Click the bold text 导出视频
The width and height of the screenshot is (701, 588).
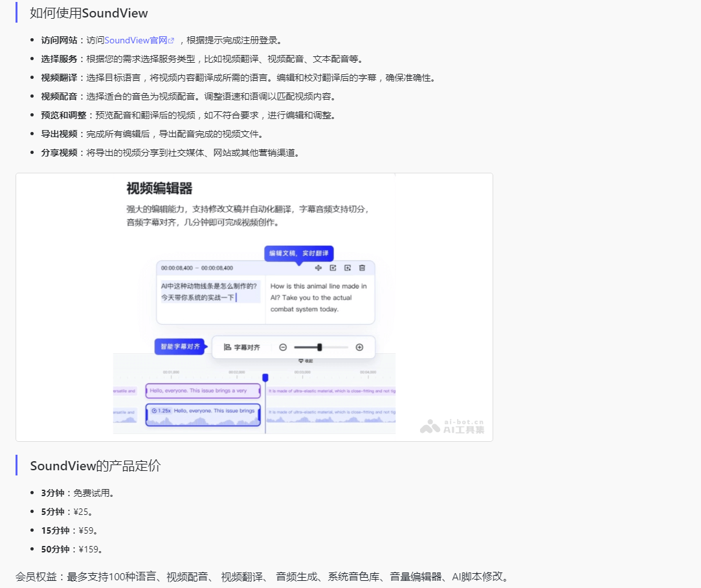(x=59, y=134)
